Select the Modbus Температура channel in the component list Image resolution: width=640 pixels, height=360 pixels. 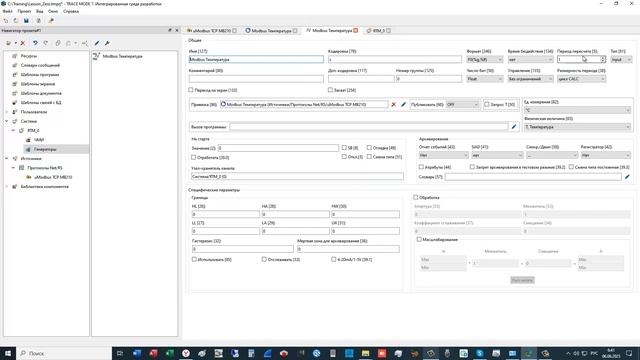(118, 56)
